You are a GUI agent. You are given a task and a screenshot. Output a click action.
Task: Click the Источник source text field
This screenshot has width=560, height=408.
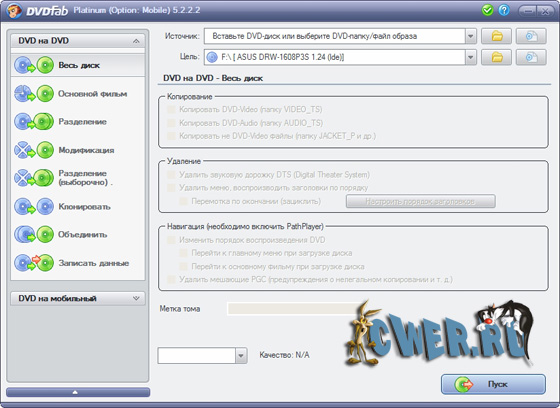click(x=335, y=36)
